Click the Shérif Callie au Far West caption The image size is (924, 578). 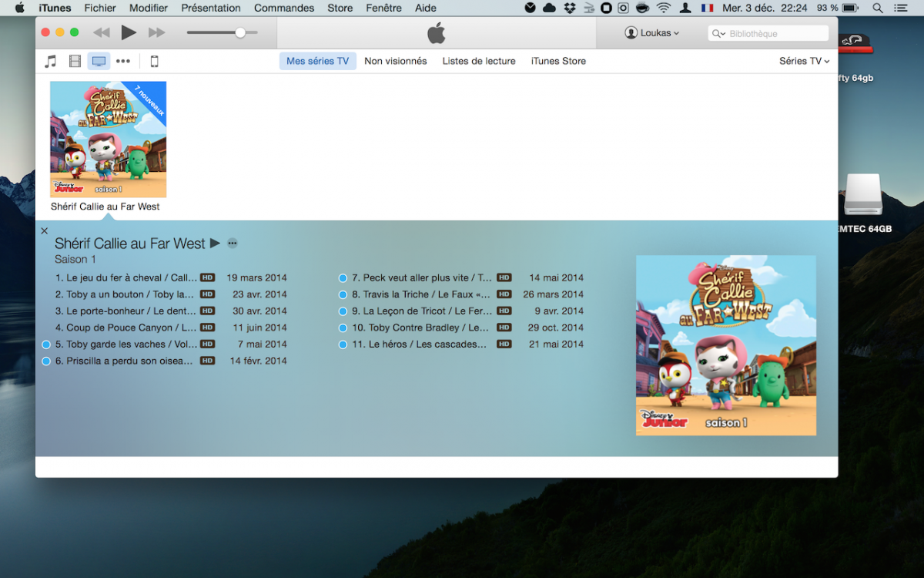click(105, 207)
